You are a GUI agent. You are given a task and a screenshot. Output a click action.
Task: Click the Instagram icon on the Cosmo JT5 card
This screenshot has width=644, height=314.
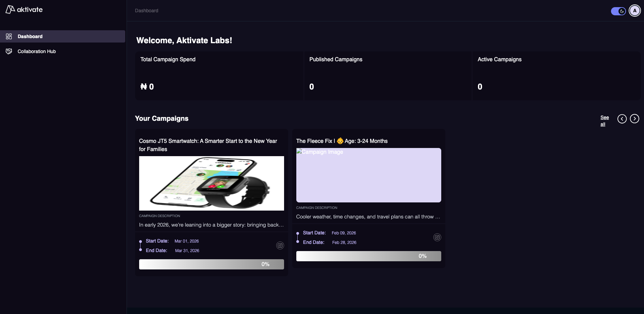click(280, 245)
